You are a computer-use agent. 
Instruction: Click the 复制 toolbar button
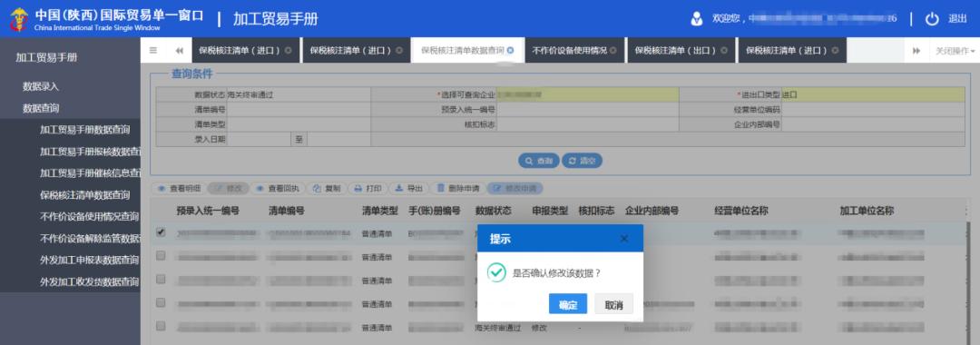click(327, 188)
